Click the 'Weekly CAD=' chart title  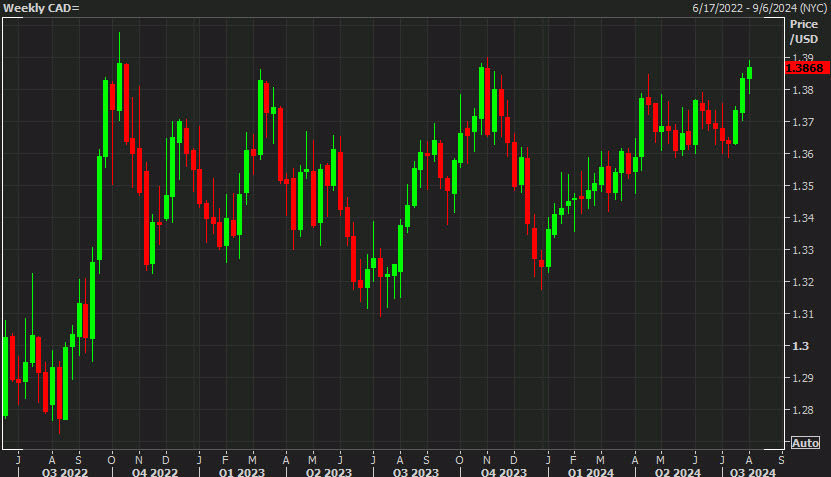[41, 8]
